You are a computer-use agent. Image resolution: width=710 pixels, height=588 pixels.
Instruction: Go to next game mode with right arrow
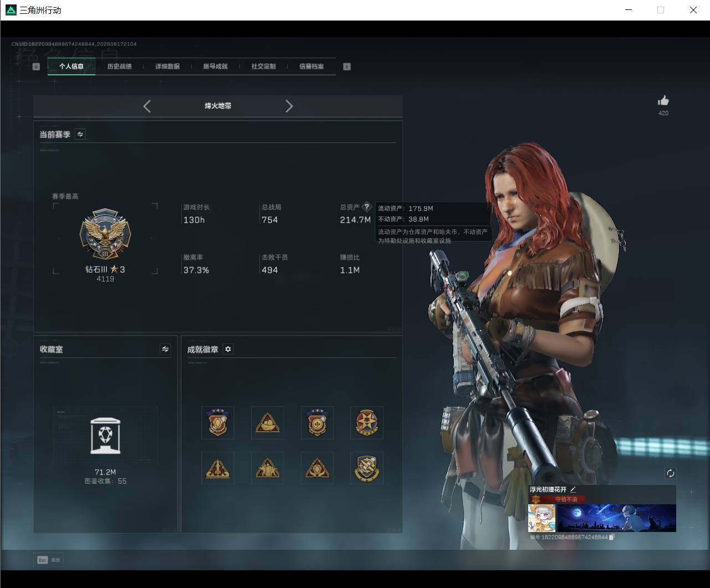coord(289,106)
